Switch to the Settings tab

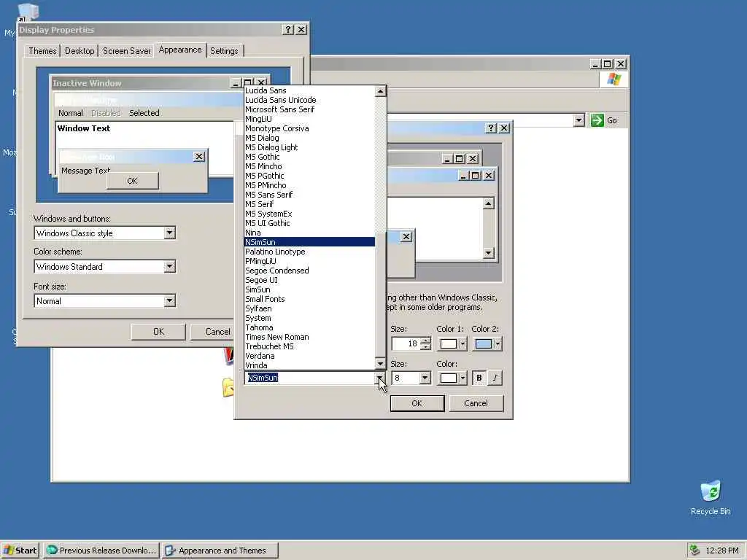click(224, 51)
